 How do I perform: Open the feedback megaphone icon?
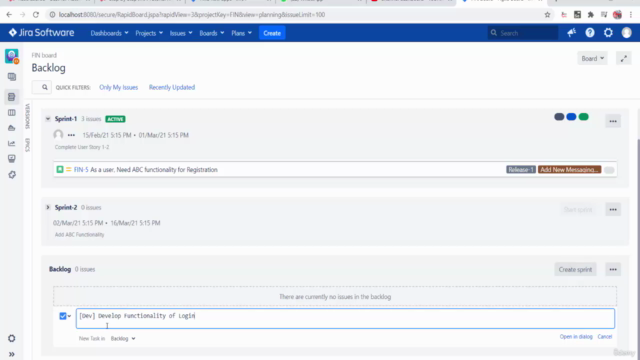click(571, 33)
